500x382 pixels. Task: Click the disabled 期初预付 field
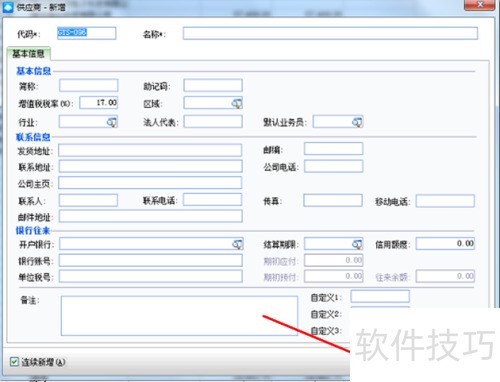point(334,276)
